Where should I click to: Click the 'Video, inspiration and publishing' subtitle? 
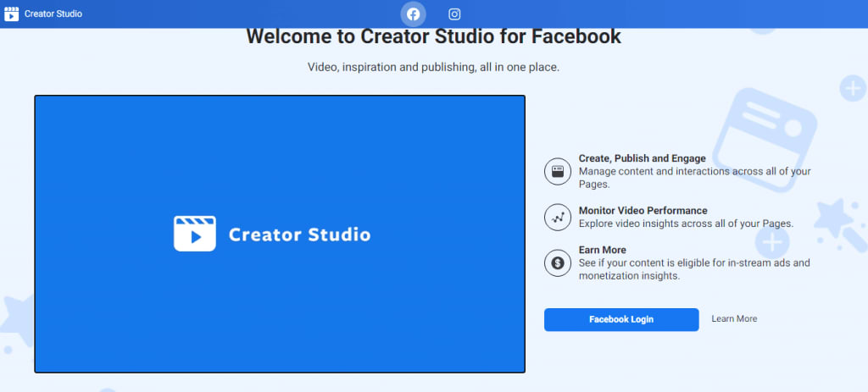pyautogui.click(x=433, y=68)
